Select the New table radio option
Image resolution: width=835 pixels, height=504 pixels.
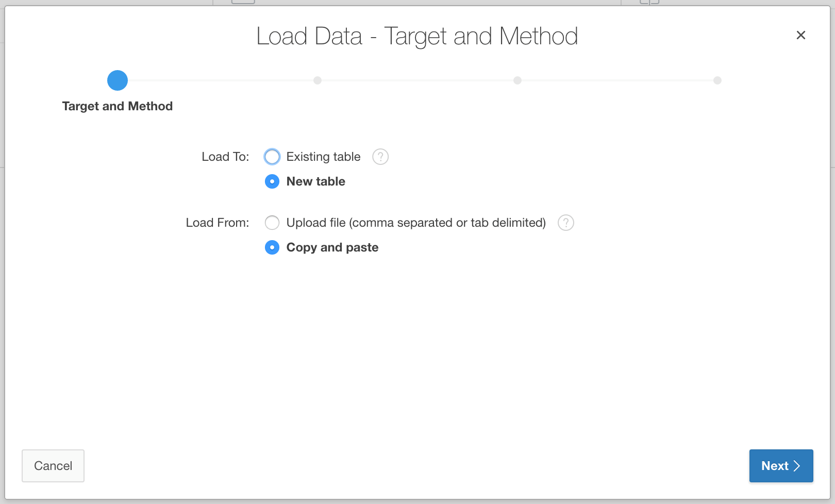pos(272,181)
